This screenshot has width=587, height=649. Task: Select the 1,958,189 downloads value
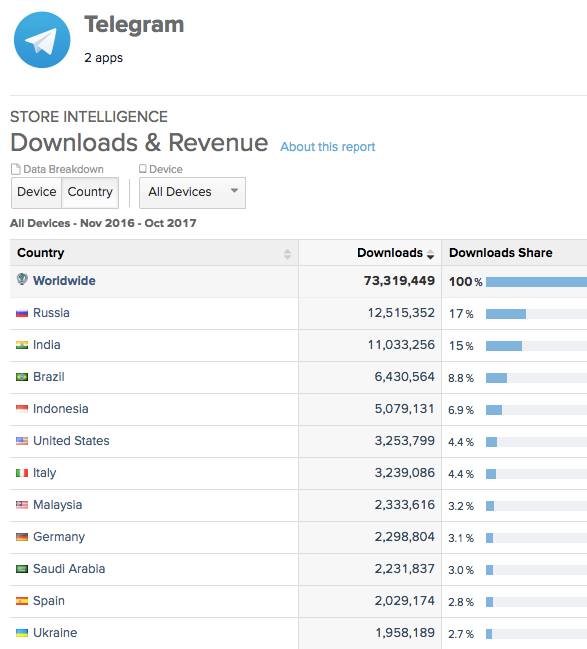point(405,633)
